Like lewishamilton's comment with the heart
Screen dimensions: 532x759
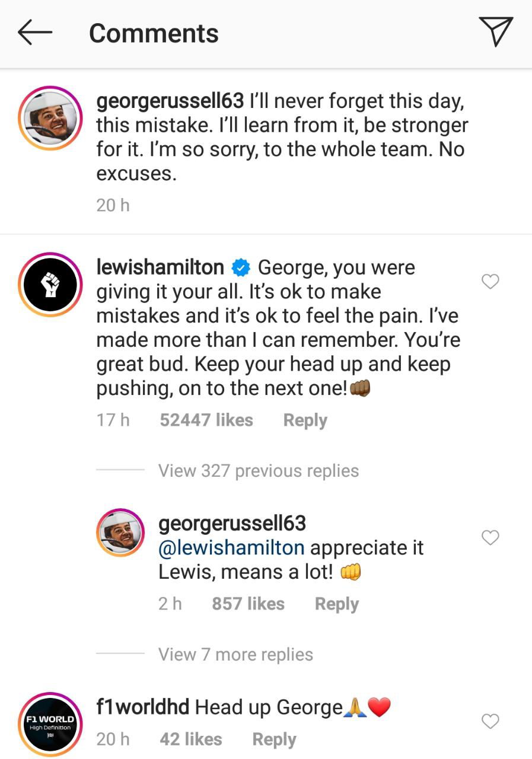click(x=490, y=282)
